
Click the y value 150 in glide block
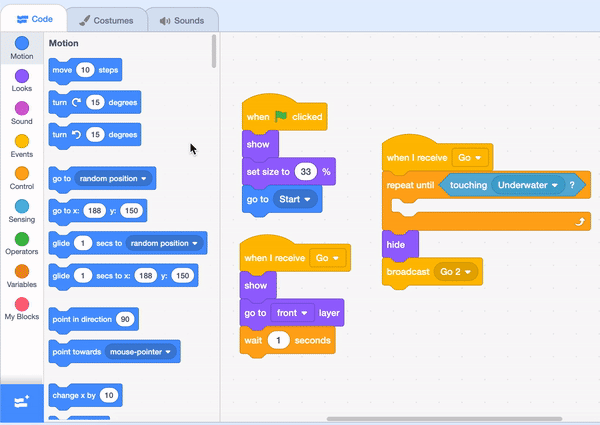[183, 275]
